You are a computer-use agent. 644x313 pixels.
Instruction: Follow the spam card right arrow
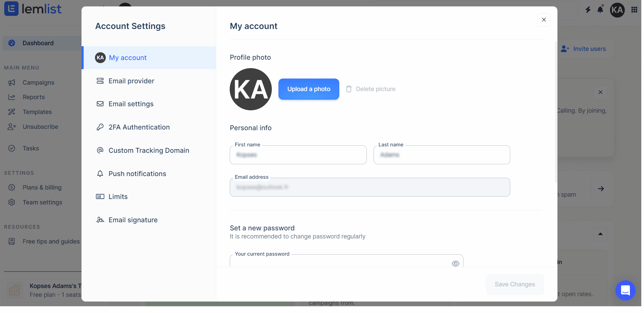(x=601, y=189)
